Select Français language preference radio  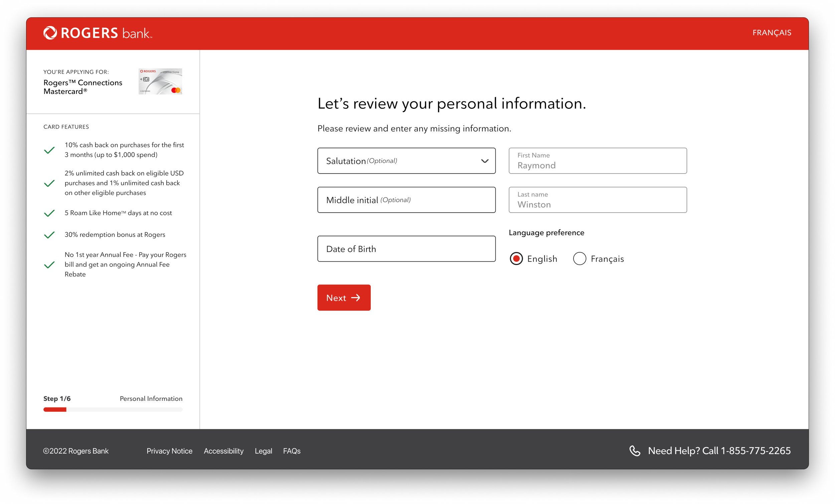coord(579,259)
